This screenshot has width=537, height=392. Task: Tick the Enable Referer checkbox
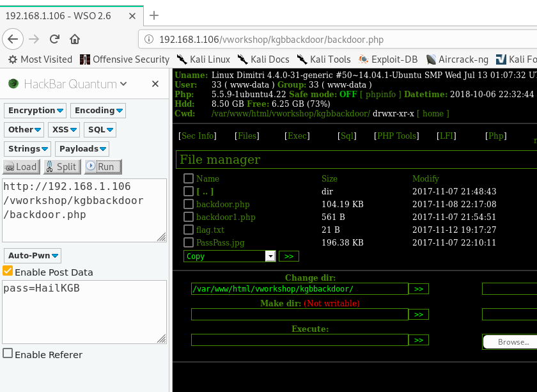click(x=8, y=354)
